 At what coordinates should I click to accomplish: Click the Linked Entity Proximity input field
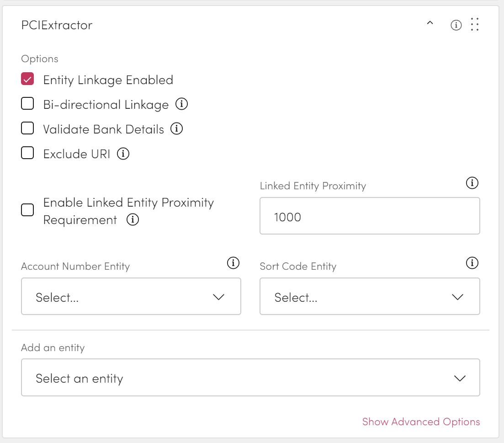369,216
